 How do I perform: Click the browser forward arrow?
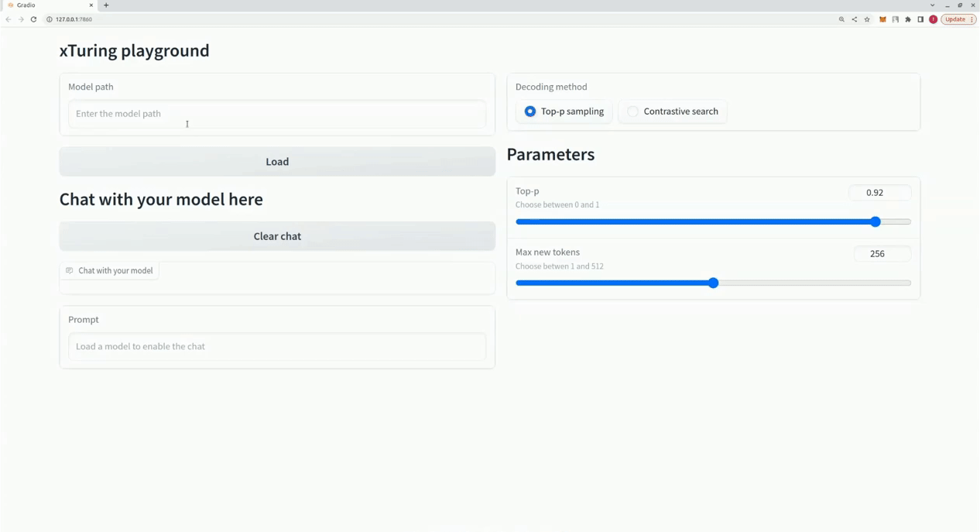(21, 19)
